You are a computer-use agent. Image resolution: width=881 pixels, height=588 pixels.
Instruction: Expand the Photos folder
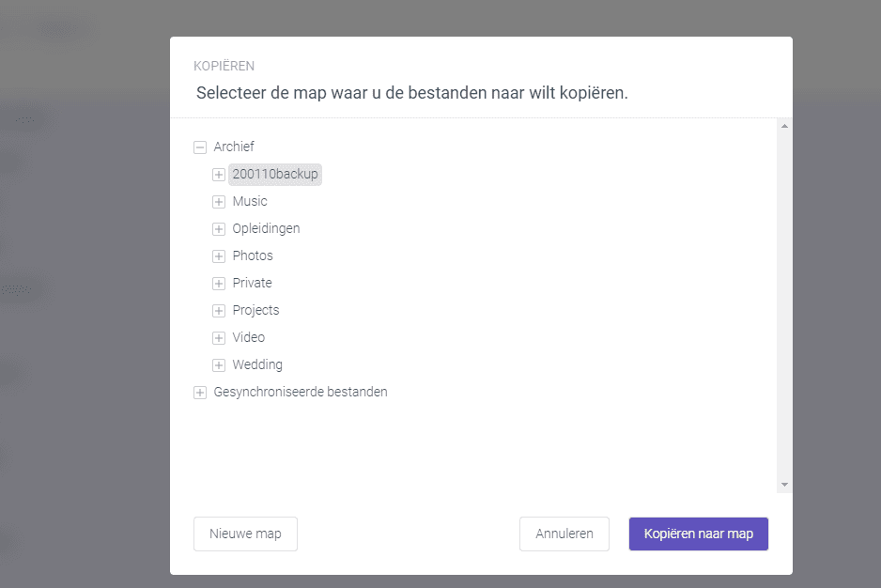[x=218, y=255]
